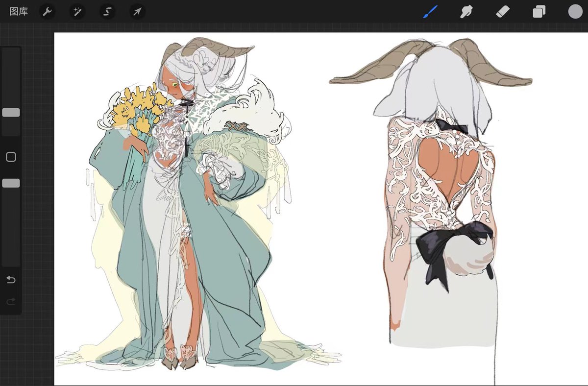This screenshot has width=588, height=386.
Task: Open the Adjustments magic wand menu
Action: click(77, 11)
